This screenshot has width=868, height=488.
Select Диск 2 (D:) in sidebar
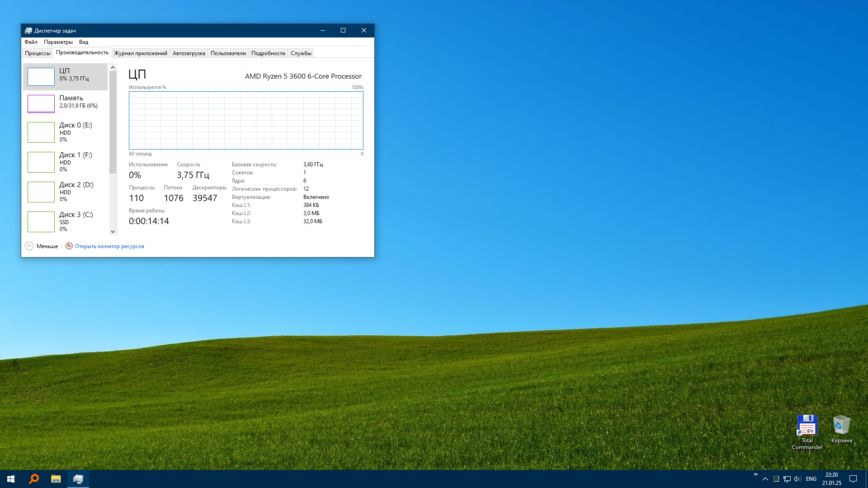(x=66, y=192)
